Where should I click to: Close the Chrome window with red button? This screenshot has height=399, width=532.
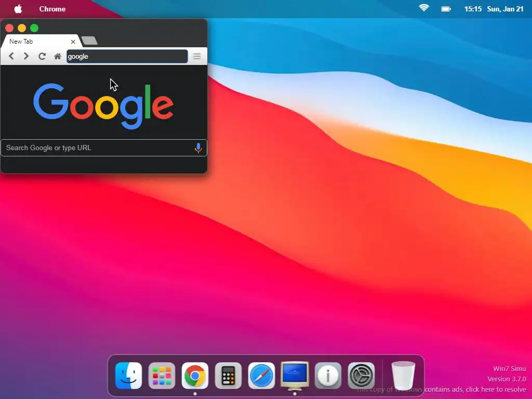(9, 28)
